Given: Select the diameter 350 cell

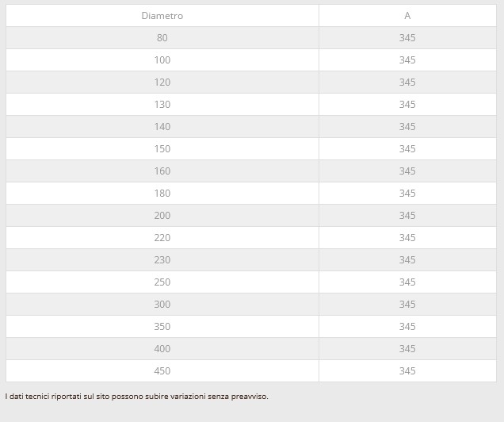Looking at the screenshot, I should (x=162, y=327).
